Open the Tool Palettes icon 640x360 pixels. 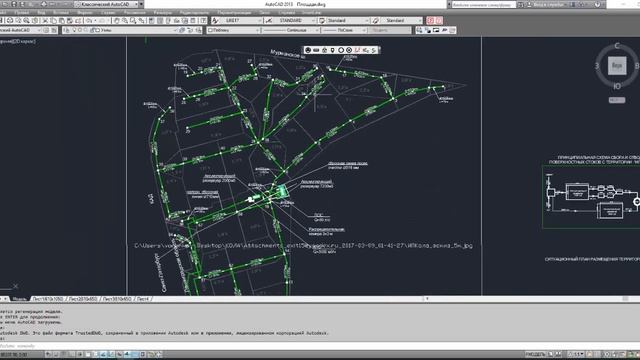(x=168, y=20)
